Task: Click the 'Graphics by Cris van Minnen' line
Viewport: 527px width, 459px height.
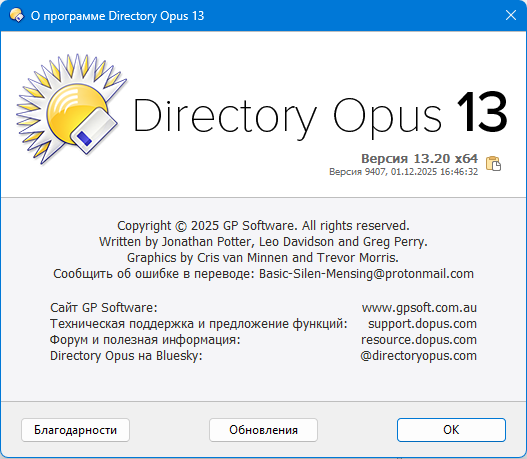Action: [x=262, y=258]
